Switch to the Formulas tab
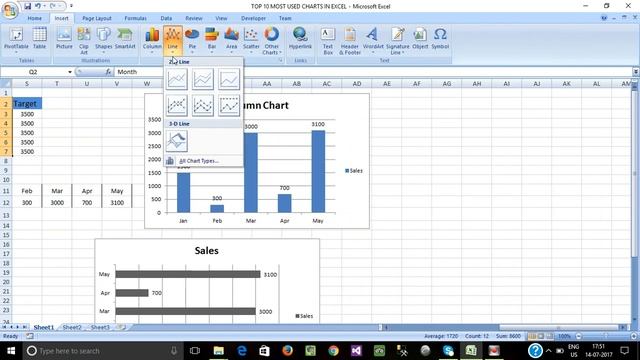The image size is (640, 360). [135, 18]
